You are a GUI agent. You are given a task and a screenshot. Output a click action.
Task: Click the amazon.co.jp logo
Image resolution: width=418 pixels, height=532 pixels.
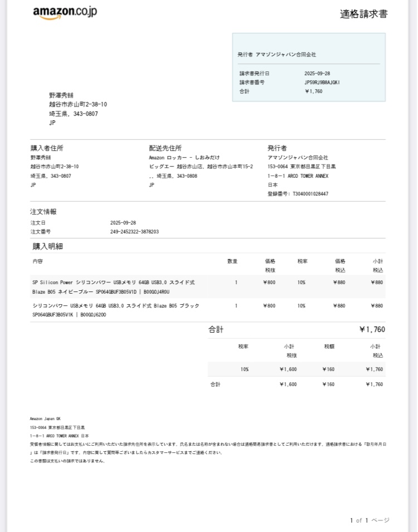65,13
